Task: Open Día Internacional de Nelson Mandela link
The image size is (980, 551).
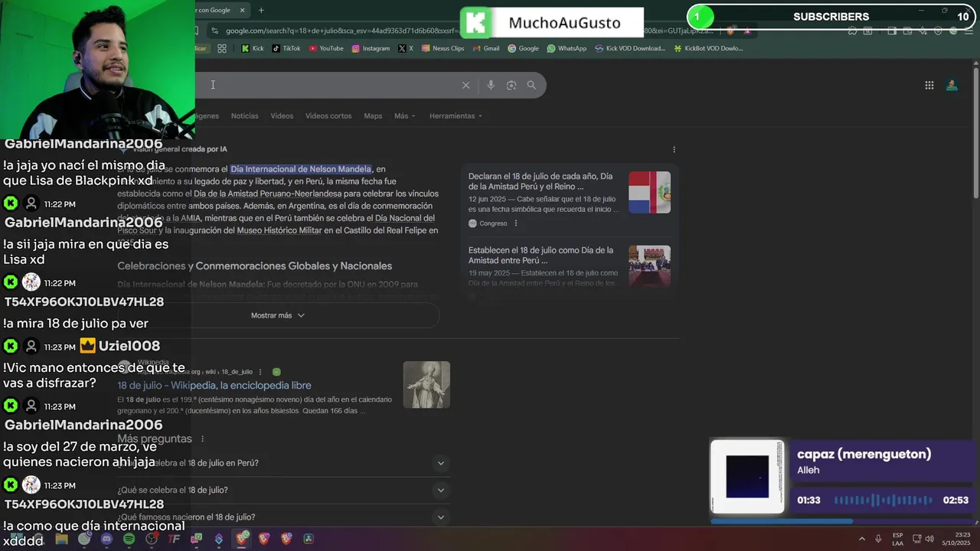Action: [x=301, y=169]
